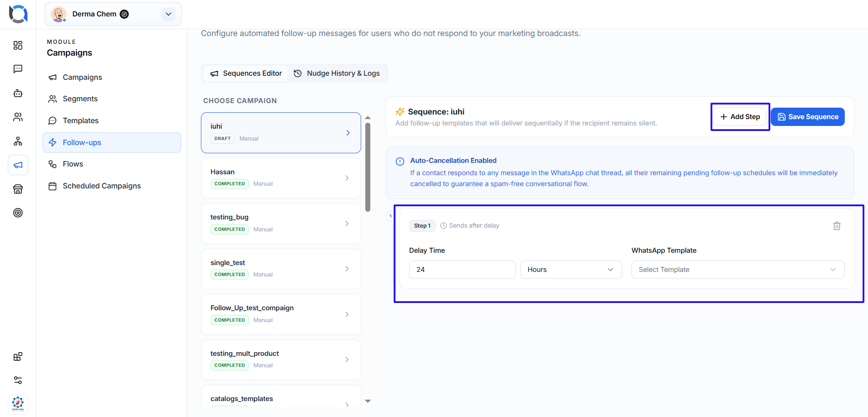Click the campaign list scroll down arrow
Screen dimensions: 868x417
click(368, 401)
